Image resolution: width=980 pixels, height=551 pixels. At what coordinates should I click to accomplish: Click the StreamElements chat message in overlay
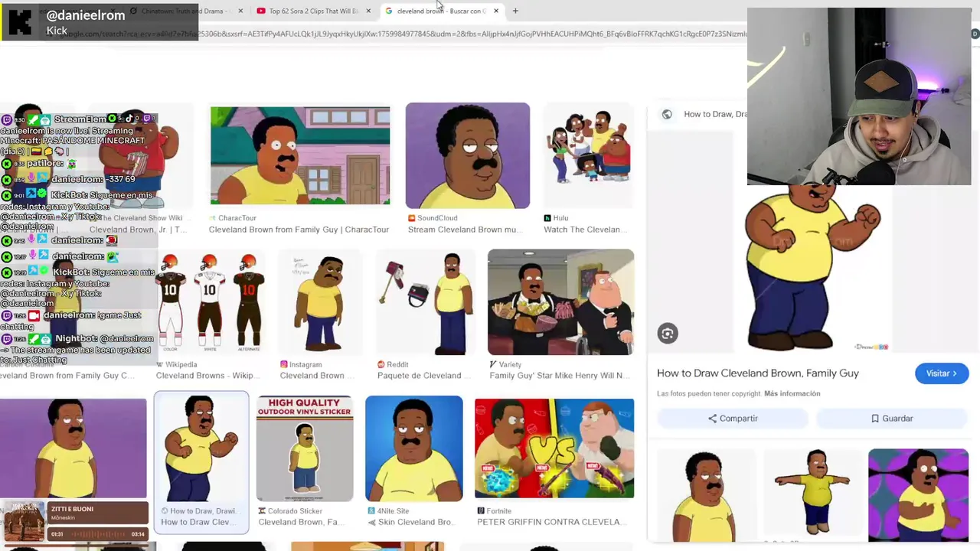pos(80,135)
